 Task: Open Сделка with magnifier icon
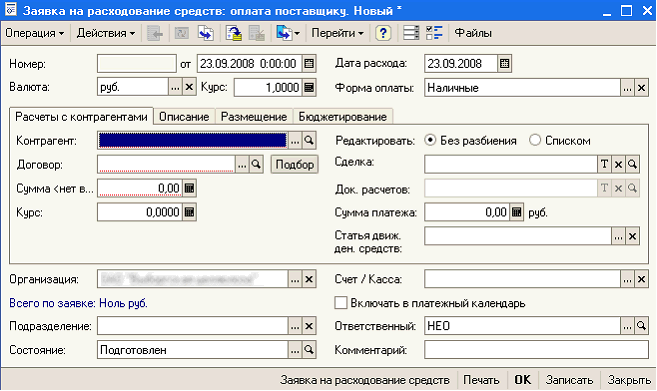tap(632, 164)
